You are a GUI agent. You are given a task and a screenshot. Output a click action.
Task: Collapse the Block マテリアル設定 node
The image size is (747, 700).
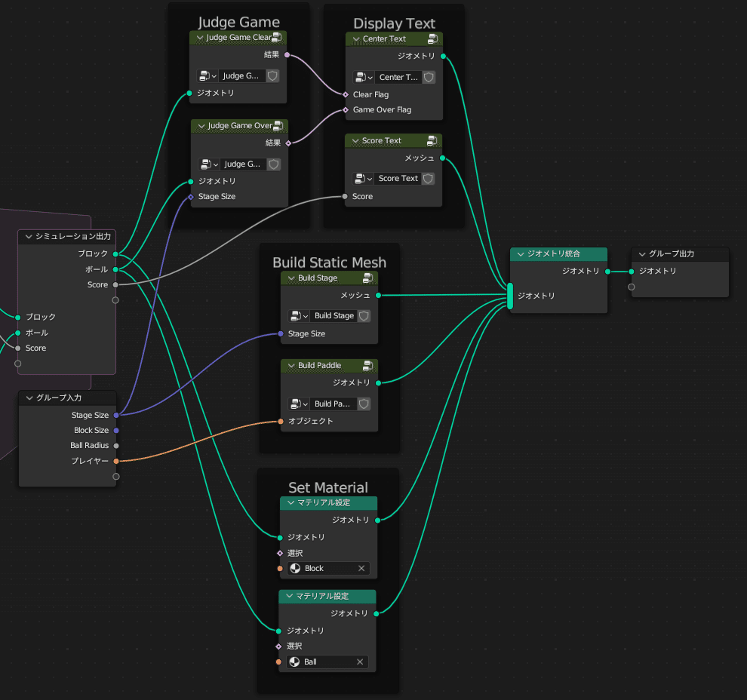pyautogui.click(x=291, y=503)
